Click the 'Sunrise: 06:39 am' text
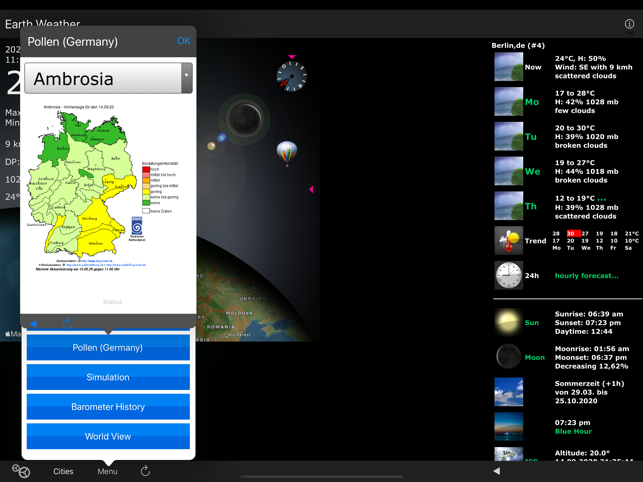Screen dimensions: 643x482 [x=589, y=314]
